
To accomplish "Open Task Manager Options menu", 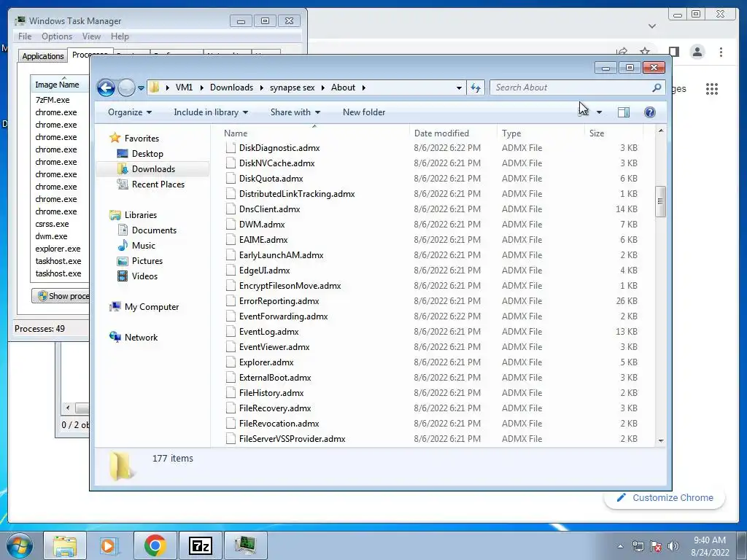I will (x=57, y=36).
